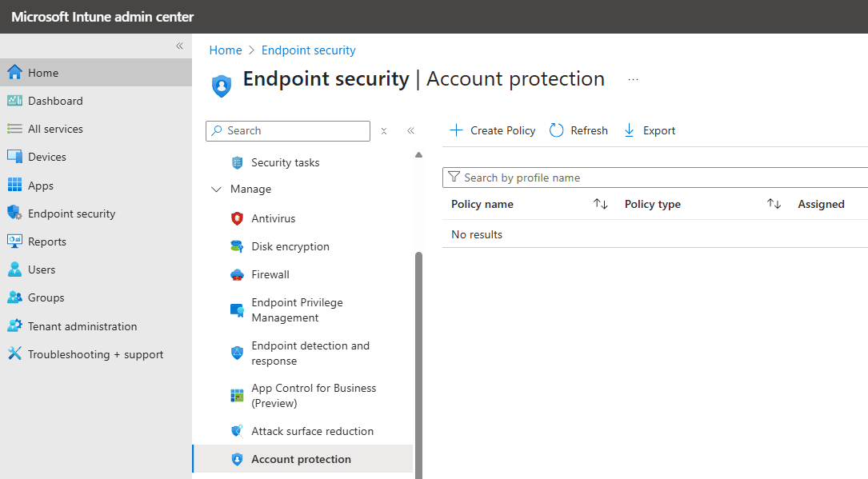Click the menu Search input field

coord(288,131)
